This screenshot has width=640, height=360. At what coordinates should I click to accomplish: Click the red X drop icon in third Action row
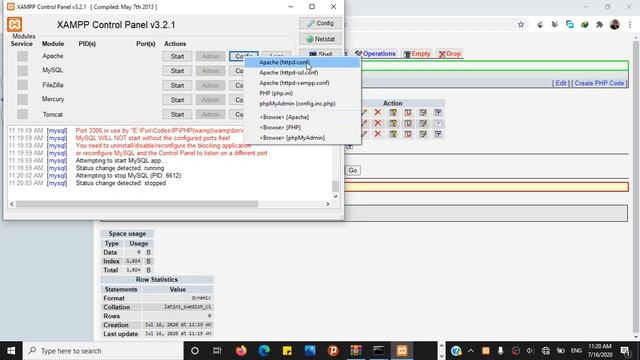click(378, 134)
